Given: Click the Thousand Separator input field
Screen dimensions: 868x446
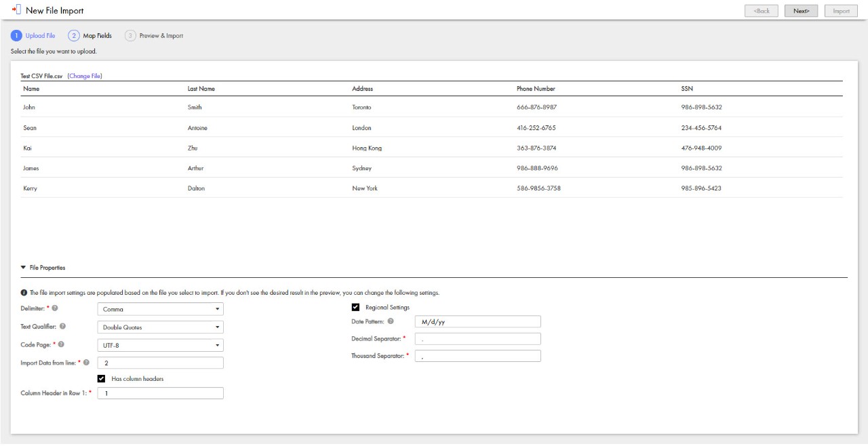Looking at the screenshot, I should coord(477,356).
